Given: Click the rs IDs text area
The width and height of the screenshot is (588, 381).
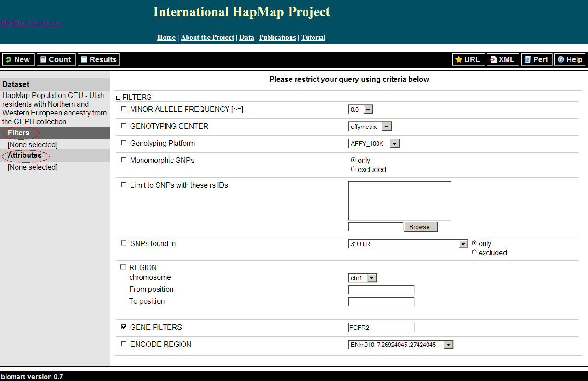Looking at the screenshot, I should [x=400, y=201].
